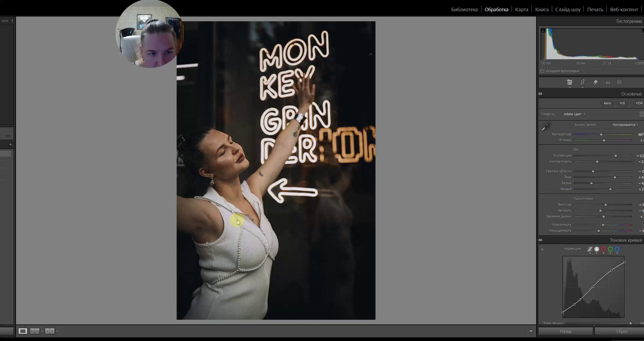Switch treatment to Ч/б black and white
644x341 pixels.
(x=622, y=103)
